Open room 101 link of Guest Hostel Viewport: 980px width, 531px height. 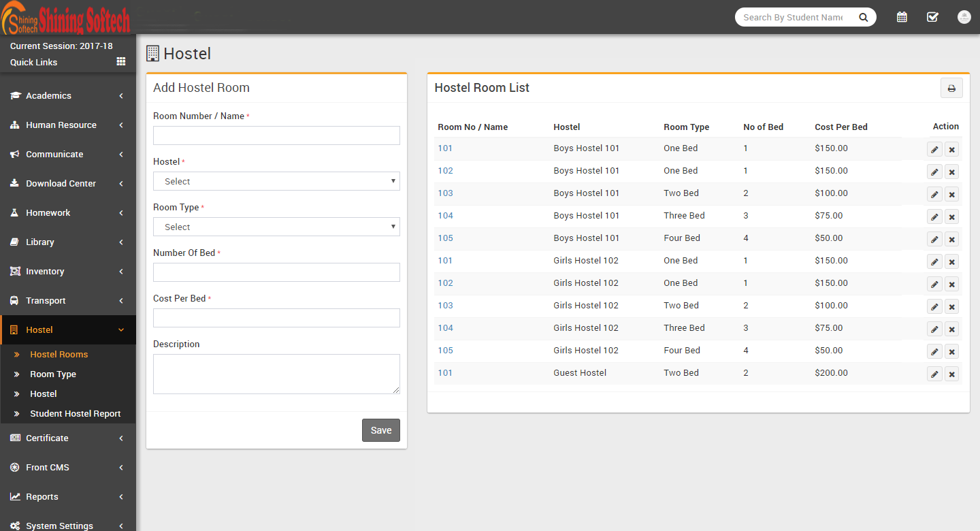tap(445, 372)
